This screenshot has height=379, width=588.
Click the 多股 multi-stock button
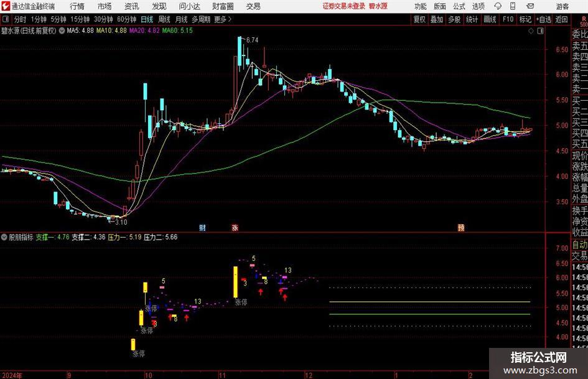click(454, 19)
